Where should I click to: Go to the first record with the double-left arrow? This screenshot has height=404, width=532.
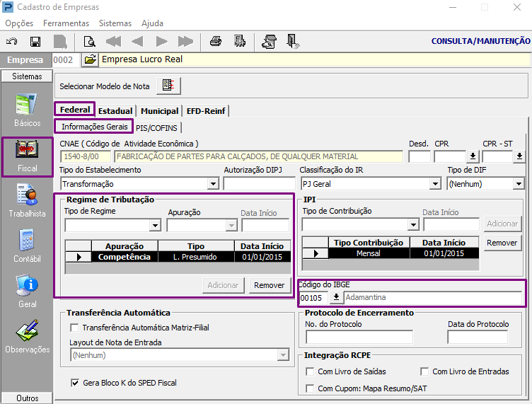[114, 42]
